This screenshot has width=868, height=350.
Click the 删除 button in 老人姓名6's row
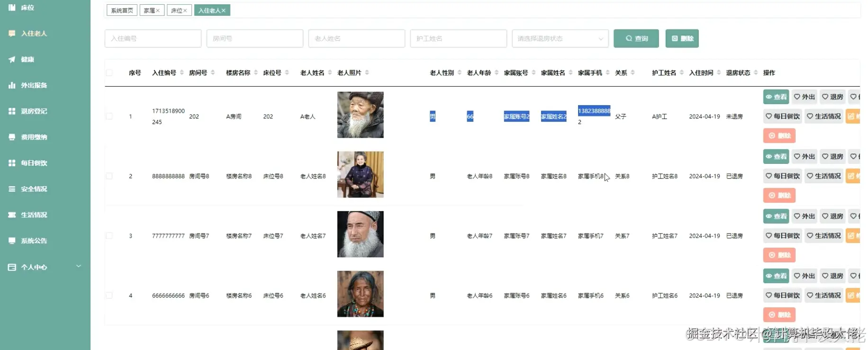coord(779,315)
